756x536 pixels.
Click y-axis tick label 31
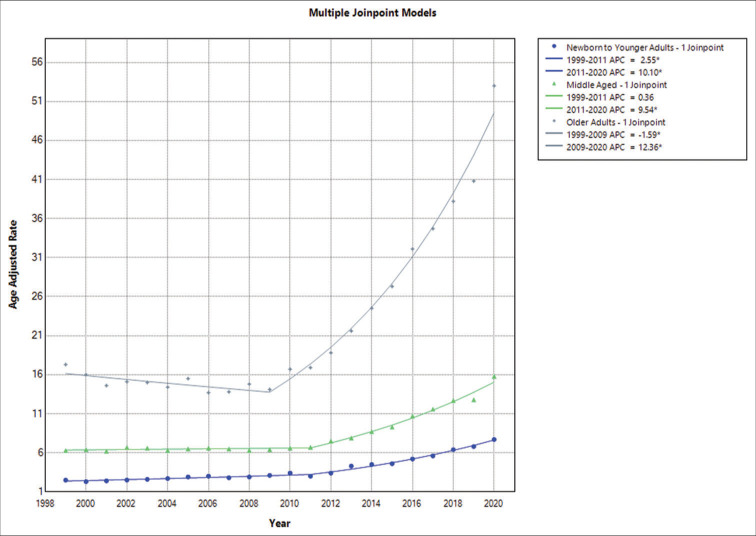[x=38, y=257]
